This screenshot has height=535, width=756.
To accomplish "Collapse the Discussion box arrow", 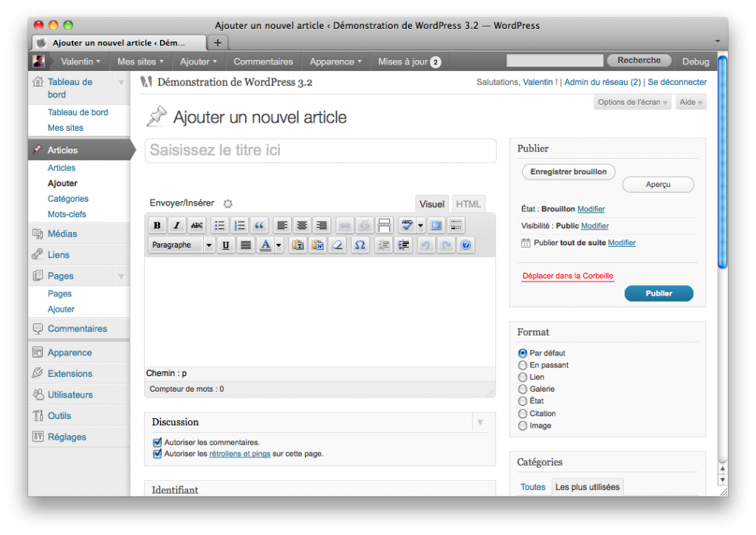I will (x=480, y=423).
